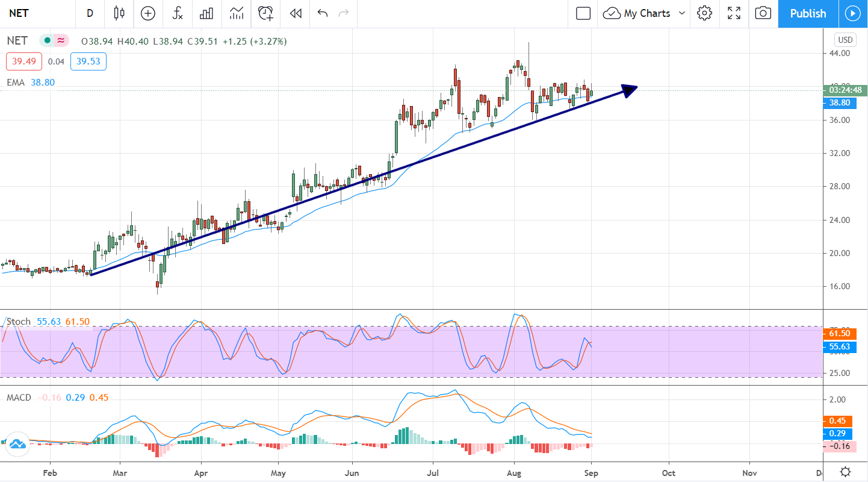Take a chart snapshot with the camera icon
Viewport: 868px width, 482px height.
pos(763,13)
